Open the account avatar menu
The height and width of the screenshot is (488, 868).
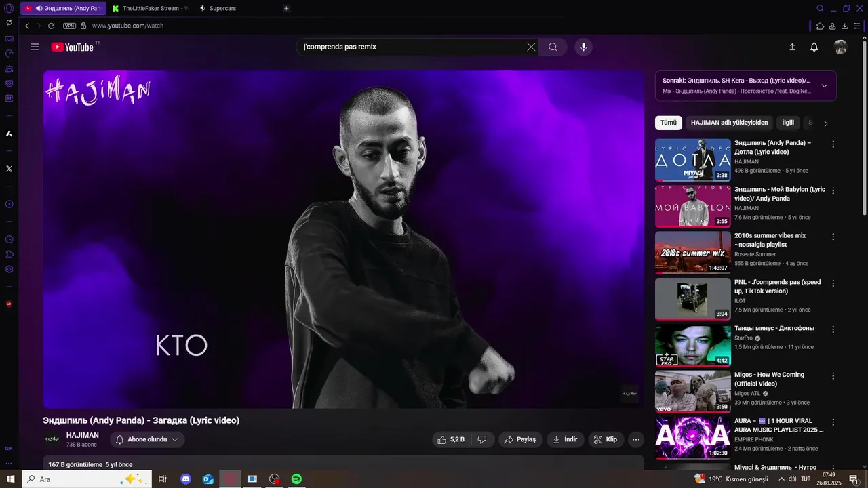(840, 47)
